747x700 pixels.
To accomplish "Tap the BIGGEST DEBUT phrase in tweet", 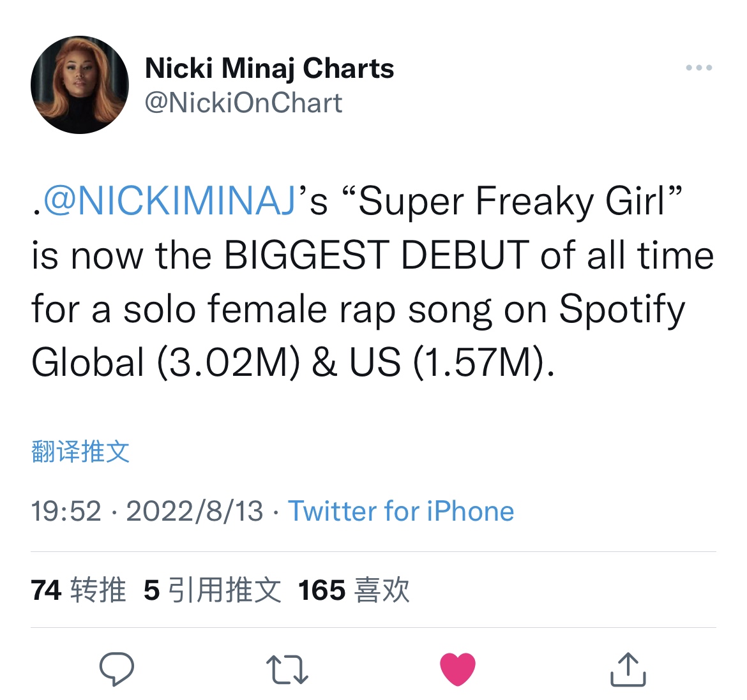I will (376, 255).
